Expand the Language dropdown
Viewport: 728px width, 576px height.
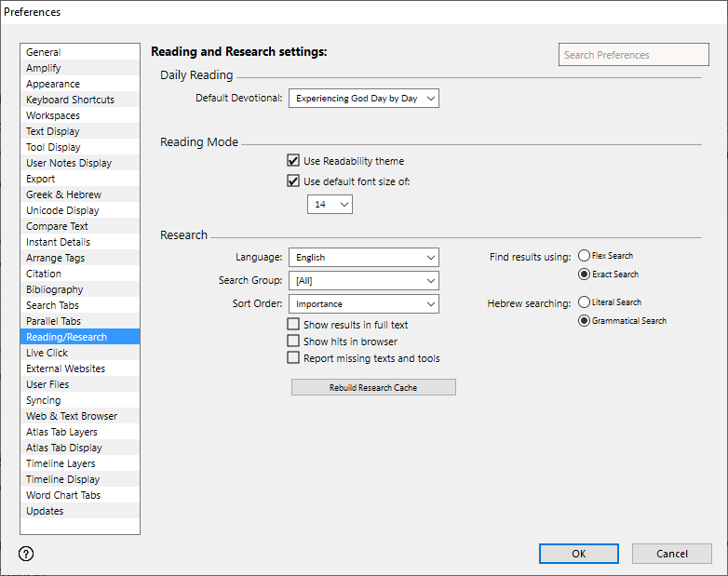pos(363,257)
